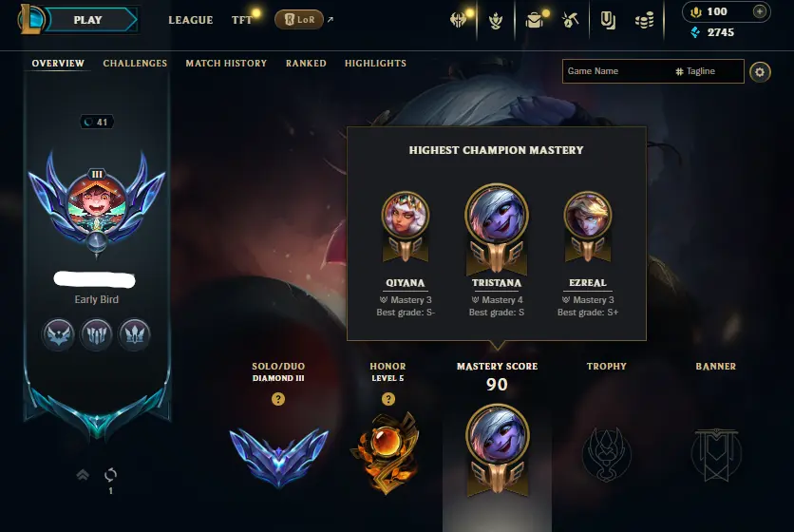This screenshot has width=794, height=532.
Task: Open Legends of Runeterra LoR link
Action: tap(299, 20)
